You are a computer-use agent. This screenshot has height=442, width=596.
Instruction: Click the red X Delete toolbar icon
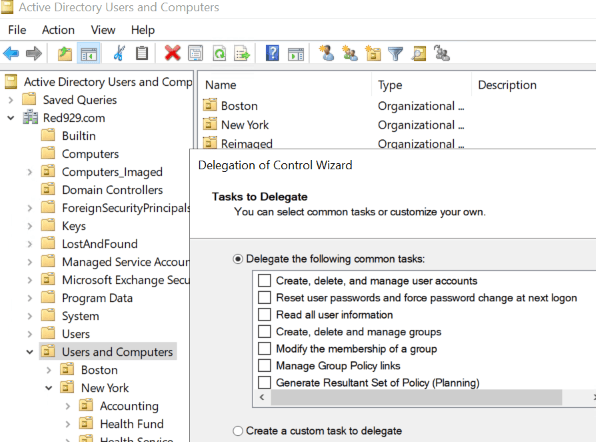click(172, 53)
